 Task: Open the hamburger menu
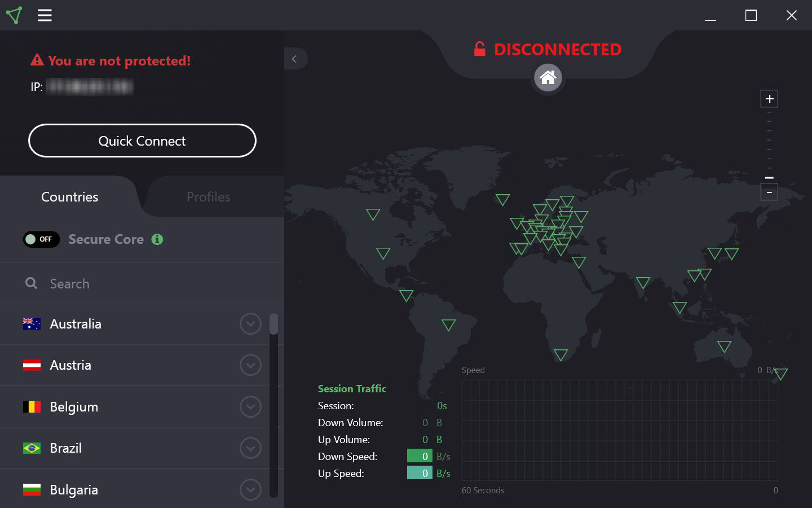[45, 15]
